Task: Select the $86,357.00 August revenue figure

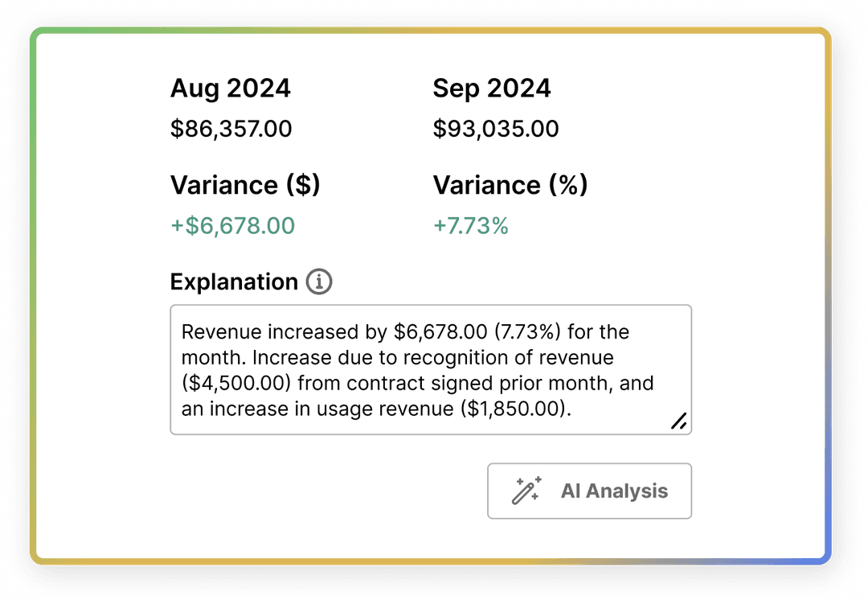Action: point(231,129)
